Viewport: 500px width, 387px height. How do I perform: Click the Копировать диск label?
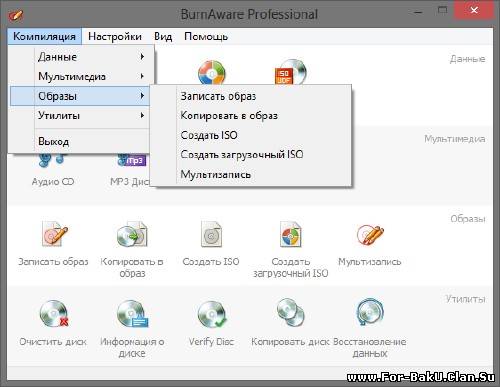pos(290,342)
